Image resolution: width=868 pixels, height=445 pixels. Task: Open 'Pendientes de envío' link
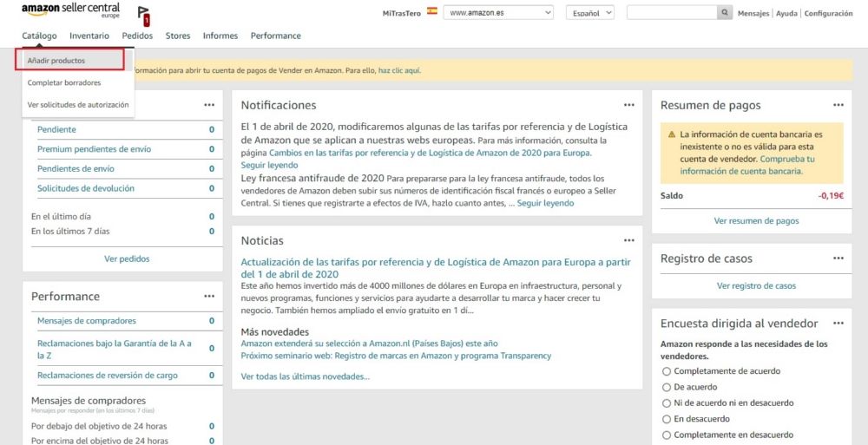pos(76,169)
